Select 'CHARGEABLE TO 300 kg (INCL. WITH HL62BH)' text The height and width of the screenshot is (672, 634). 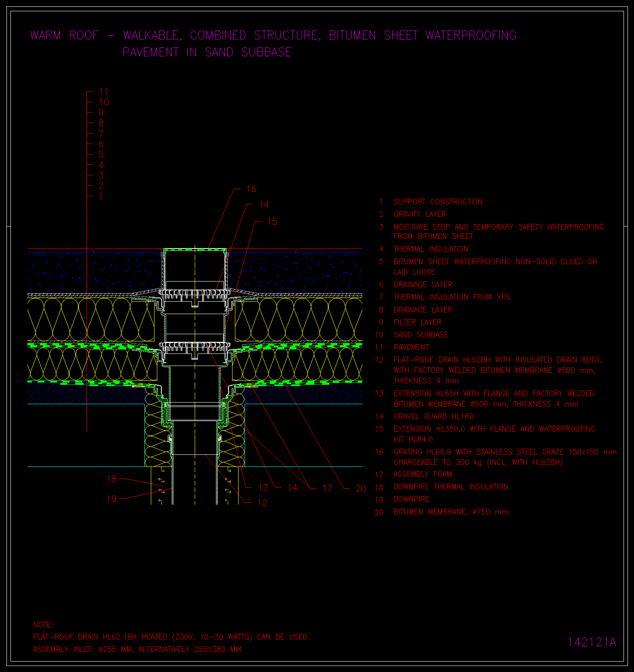[478, 462]
